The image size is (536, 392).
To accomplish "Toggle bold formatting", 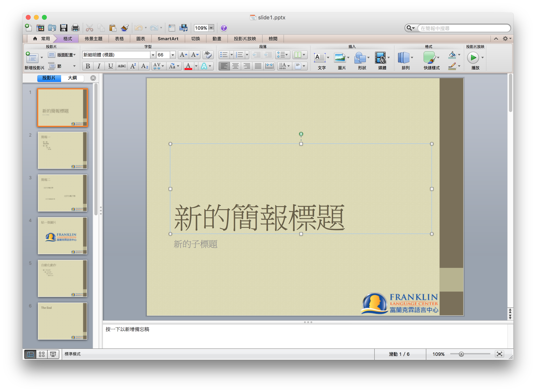I will point(88,66).
